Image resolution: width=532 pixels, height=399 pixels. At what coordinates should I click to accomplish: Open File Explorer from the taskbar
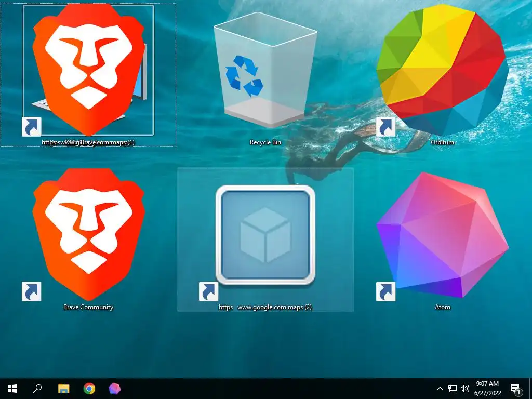[63, 389]
